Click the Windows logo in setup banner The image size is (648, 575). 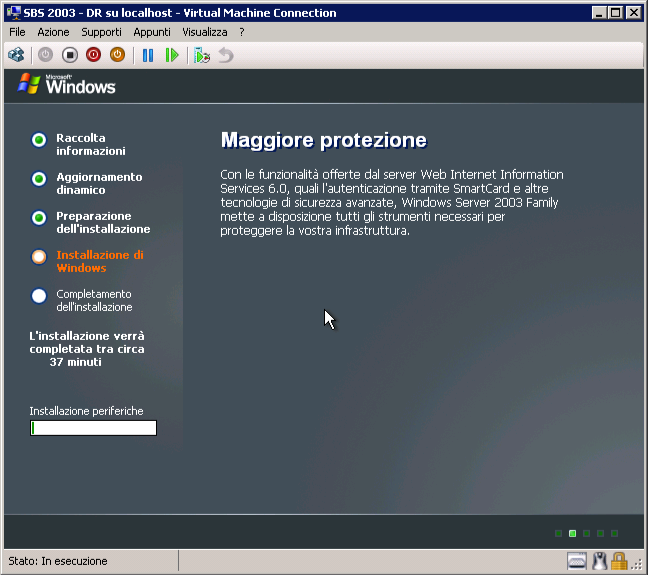point(67,84)
